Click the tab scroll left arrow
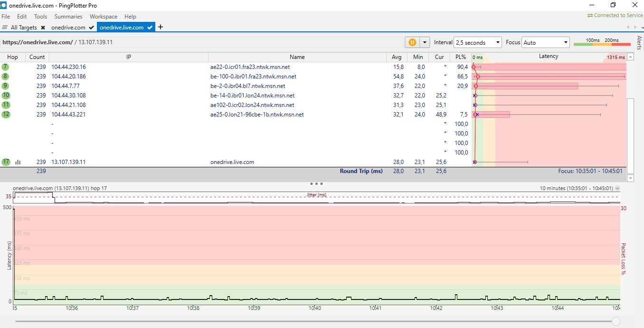 point(628,28)
